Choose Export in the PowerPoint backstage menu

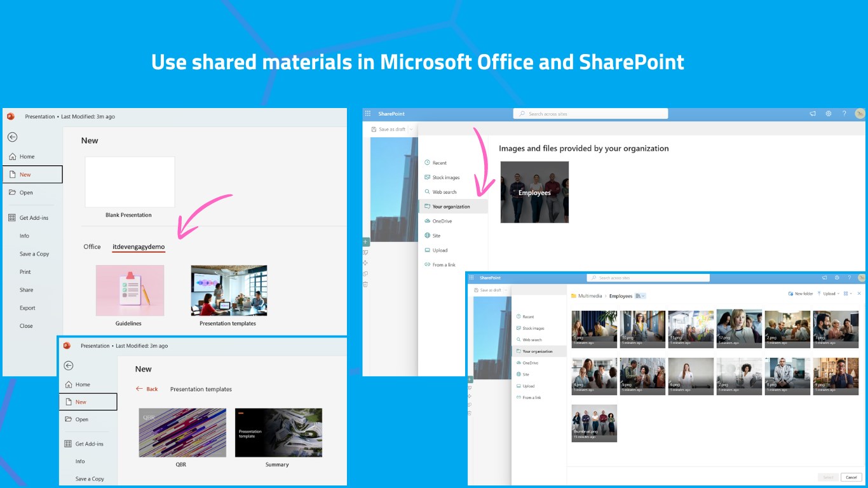(x=27, y=308)
